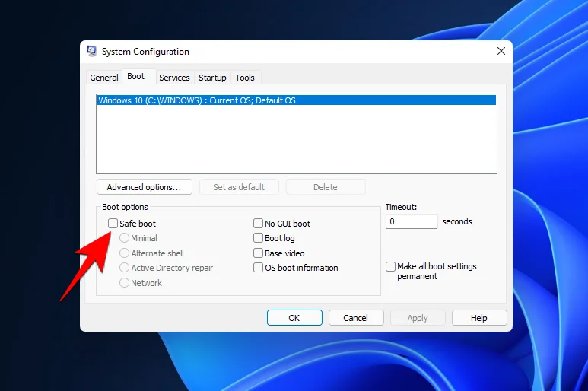
Task: Toggle OS boot information checkbox
Action: 258,268
